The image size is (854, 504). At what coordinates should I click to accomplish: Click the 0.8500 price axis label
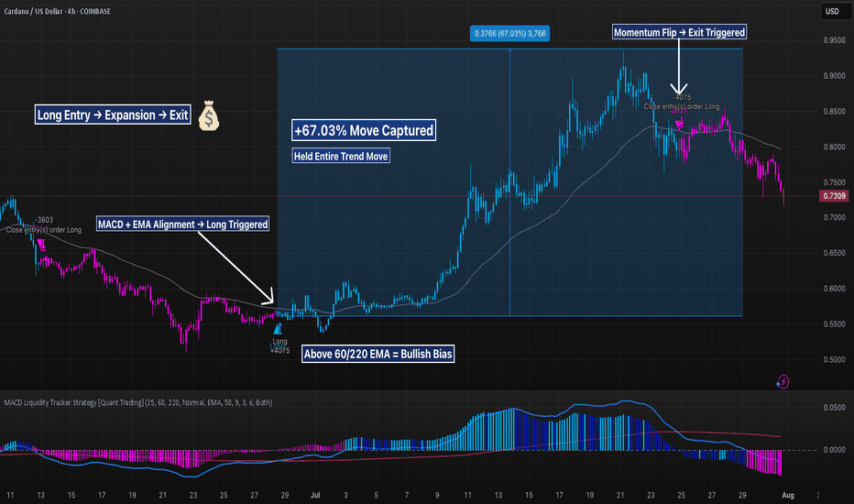[x=835, y=111]
